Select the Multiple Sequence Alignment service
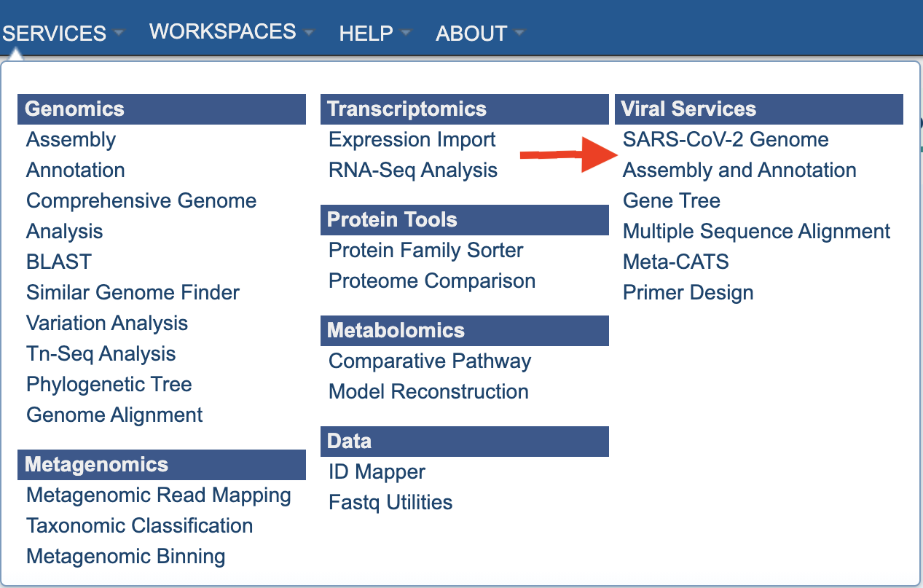 click(x=756, y=231)
